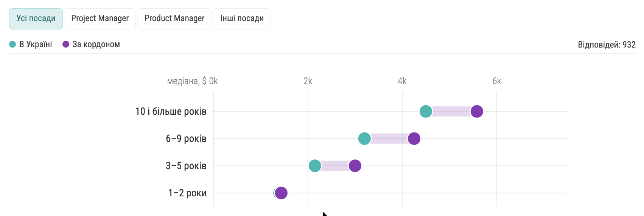Click teal dot for 10 і більше років

coord(426,111)
